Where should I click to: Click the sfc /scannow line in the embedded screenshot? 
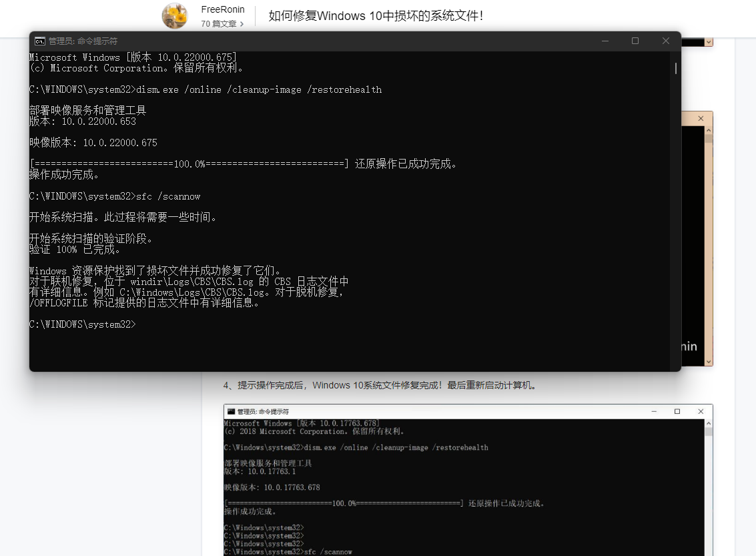point(288,551)
